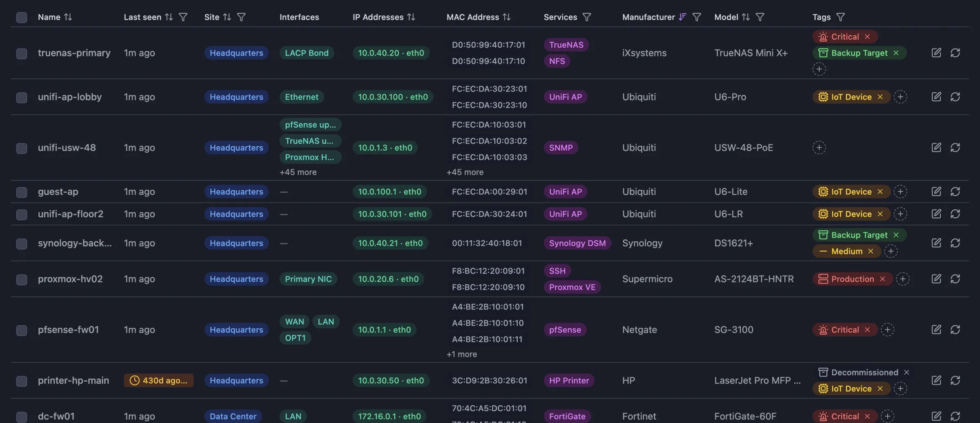Tick the guest-ap checkbox

coord(22,192)
